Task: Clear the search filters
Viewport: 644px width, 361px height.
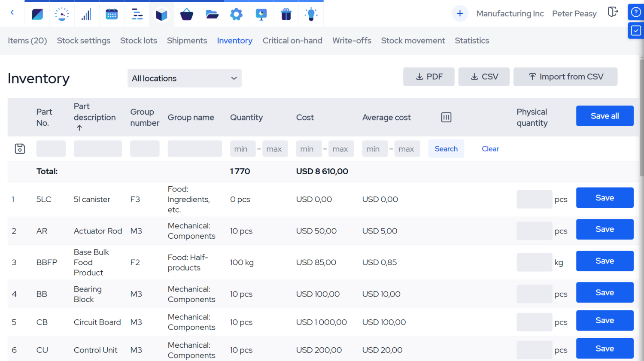Action: (490, 149)
